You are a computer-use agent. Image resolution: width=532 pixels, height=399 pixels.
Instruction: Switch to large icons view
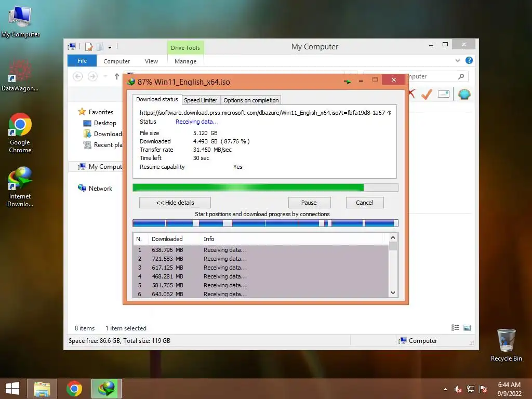(467, 328)
